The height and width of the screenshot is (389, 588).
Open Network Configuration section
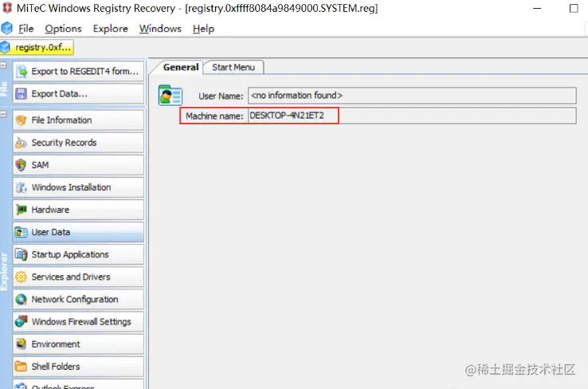[x=78, y=300]
